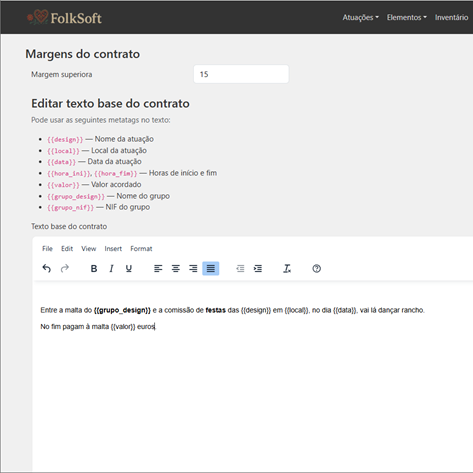Click the Margem superiora input field
The height and width of the screenshot is (473, 473).
point(241,74)
